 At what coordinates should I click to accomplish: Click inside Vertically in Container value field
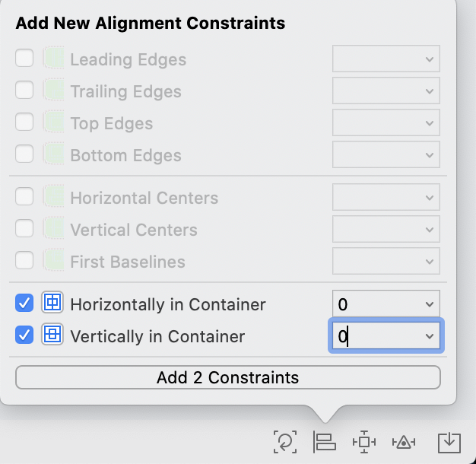373,335
